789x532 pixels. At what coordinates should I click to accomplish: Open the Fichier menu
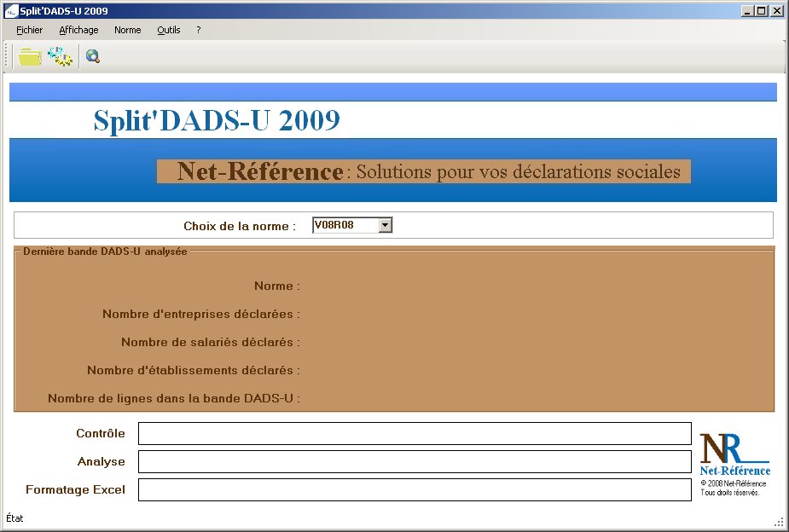[29, 30]
